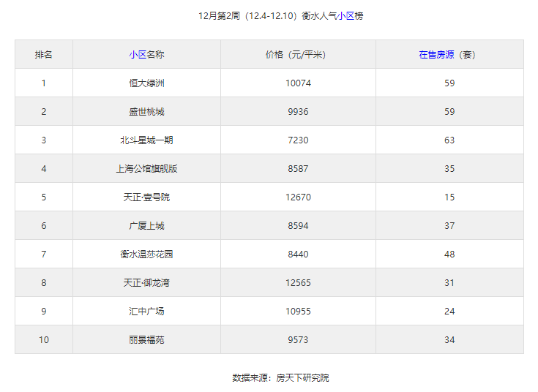This screenshot has width=538, height=392.
Task: Select the price 9573
Action: pos(298,339)
